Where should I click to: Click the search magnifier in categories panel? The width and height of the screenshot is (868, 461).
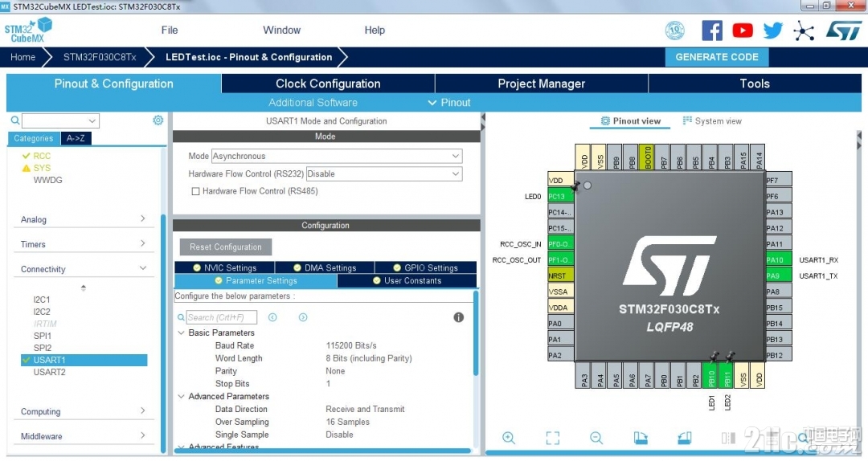15,120
